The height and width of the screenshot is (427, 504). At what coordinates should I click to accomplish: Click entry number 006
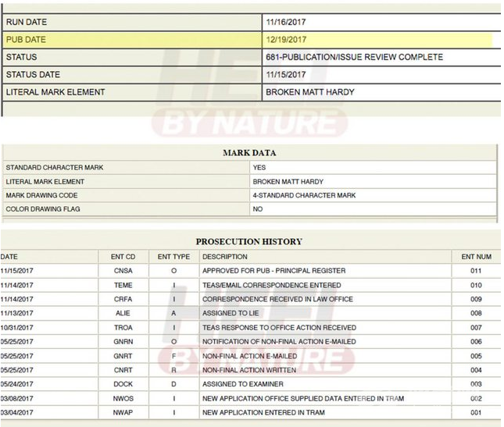pyautogui.click(x=476, y=342)
